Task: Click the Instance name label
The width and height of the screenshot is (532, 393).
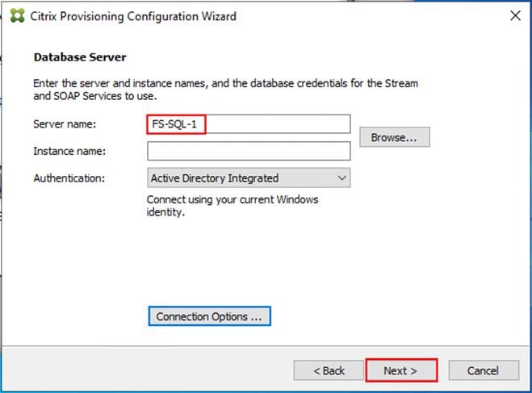Action: point(69,151)
